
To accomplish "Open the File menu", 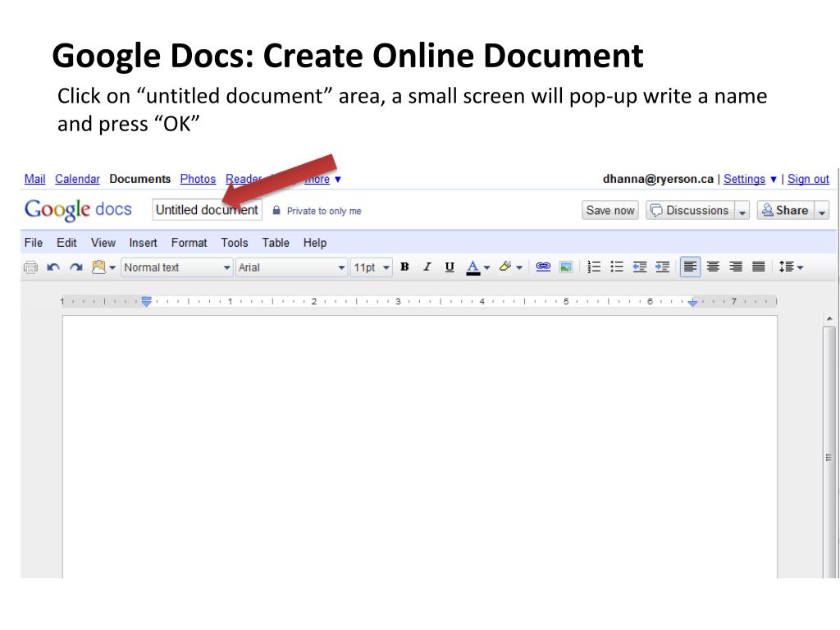I will pos(33,243).
